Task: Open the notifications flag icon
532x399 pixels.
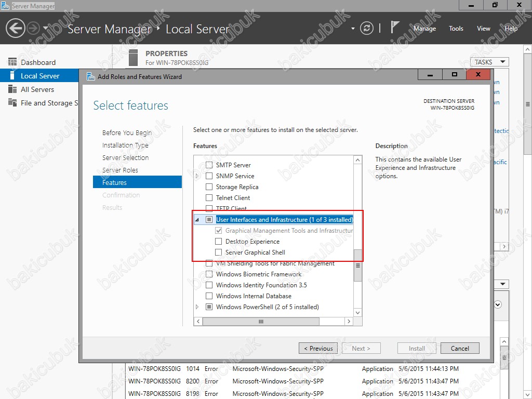Action: (394, 27)
